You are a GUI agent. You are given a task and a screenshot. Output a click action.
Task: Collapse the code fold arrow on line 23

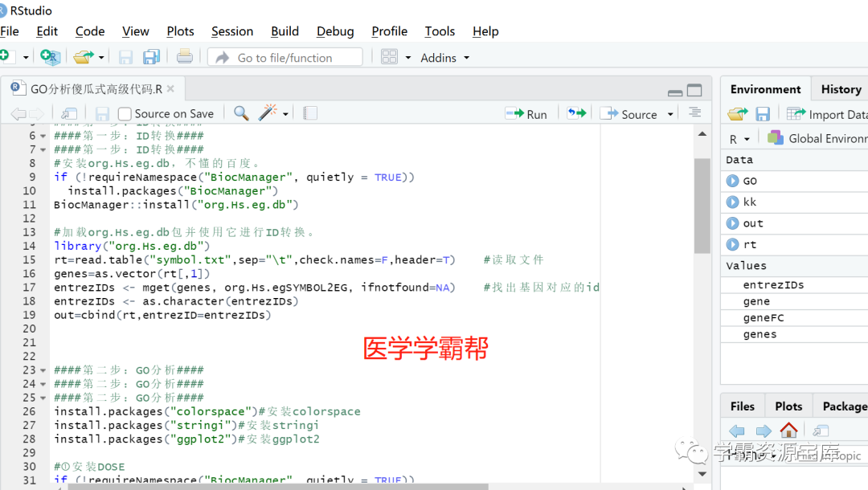pos(43,370)
